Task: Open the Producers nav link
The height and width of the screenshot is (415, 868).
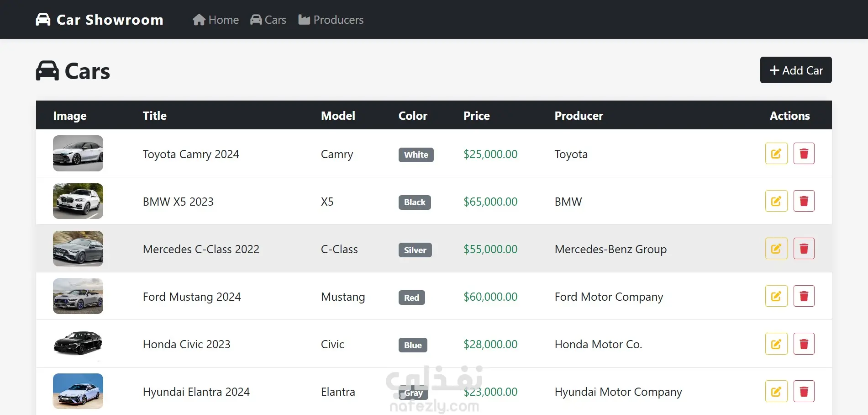Action: [331, 20]
